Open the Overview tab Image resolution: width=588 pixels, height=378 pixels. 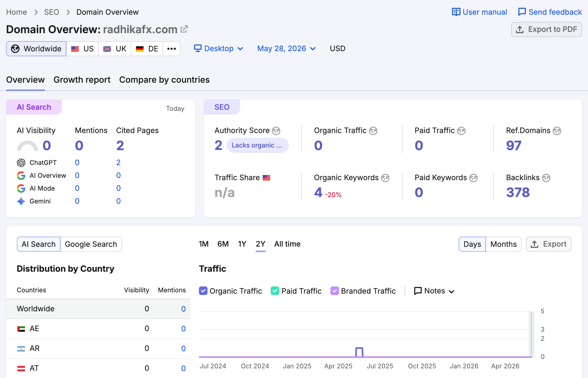tap(25, 80)
